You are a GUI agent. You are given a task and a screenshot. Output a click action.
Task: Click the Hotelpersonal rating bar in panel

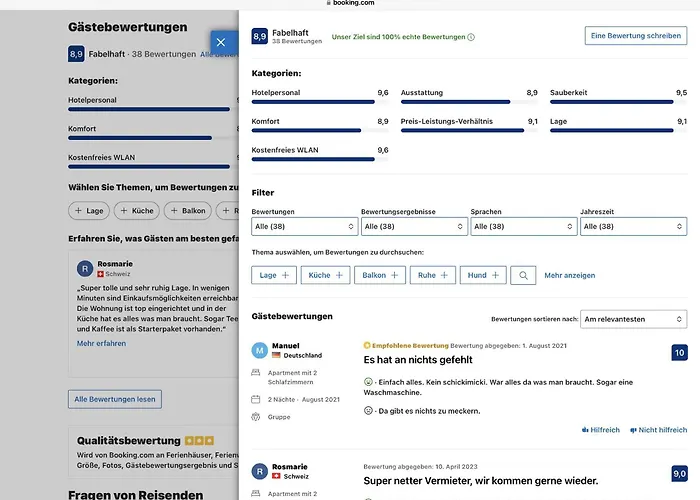pyautogui.click(x=320, y=102)
